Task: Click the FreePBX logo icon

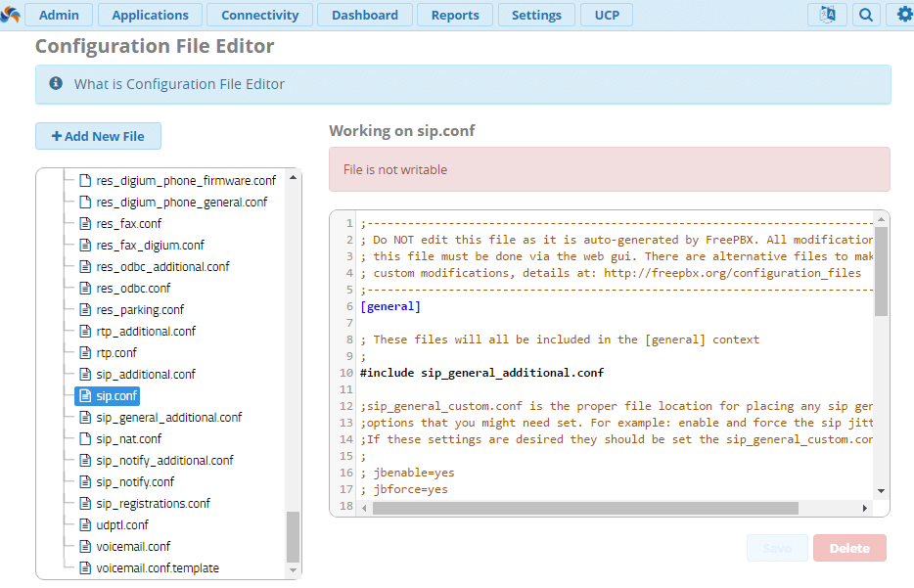Action: point(10,15)
